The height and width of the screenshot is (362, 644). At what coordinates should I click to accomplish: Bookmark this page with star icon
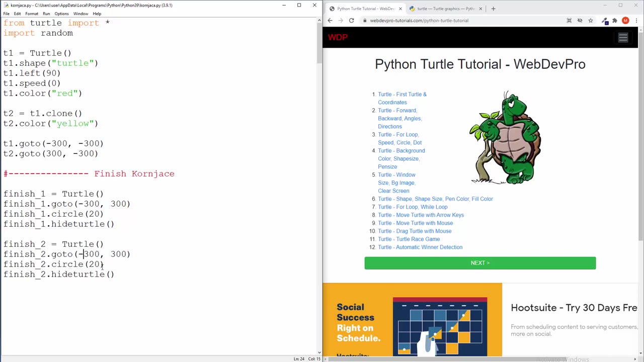(x=591, y=21)
